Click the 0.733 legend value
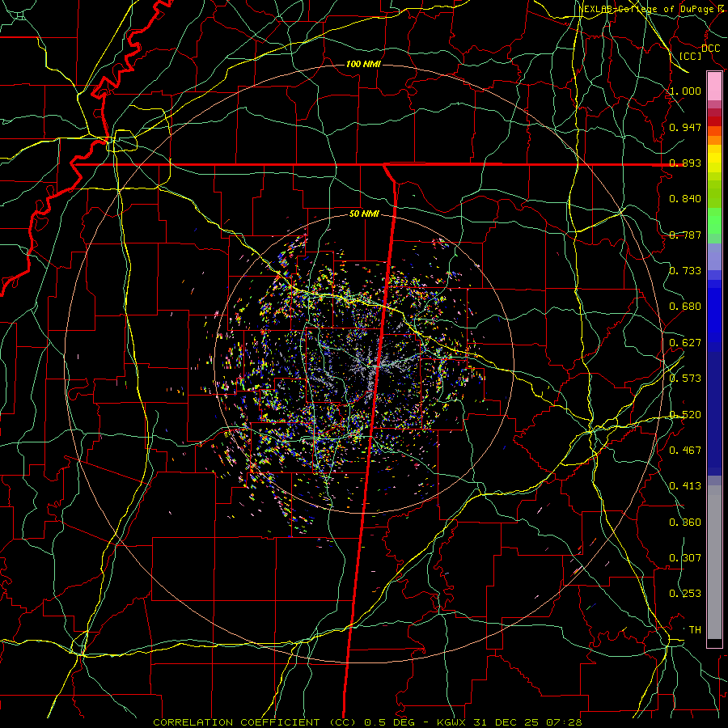Image resolution: width=728 pixels, height=728 pixels. (685, 271)
